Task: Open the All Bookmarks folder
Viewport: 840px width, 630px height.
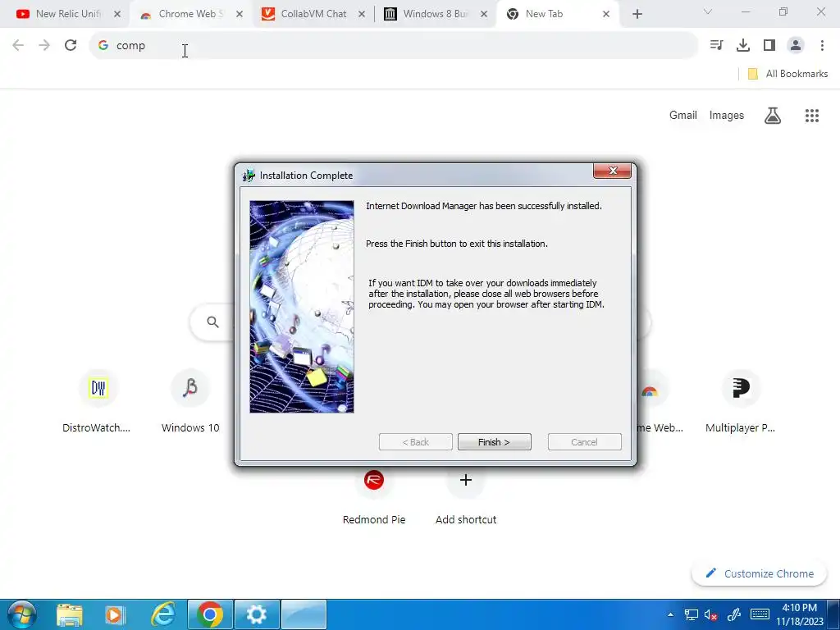Action: pyautogui.click(x=787, y=74)
